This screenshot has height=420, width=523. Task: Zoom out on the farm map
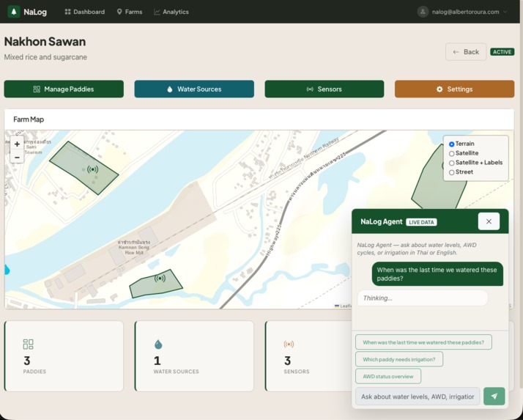pos(17,158)
